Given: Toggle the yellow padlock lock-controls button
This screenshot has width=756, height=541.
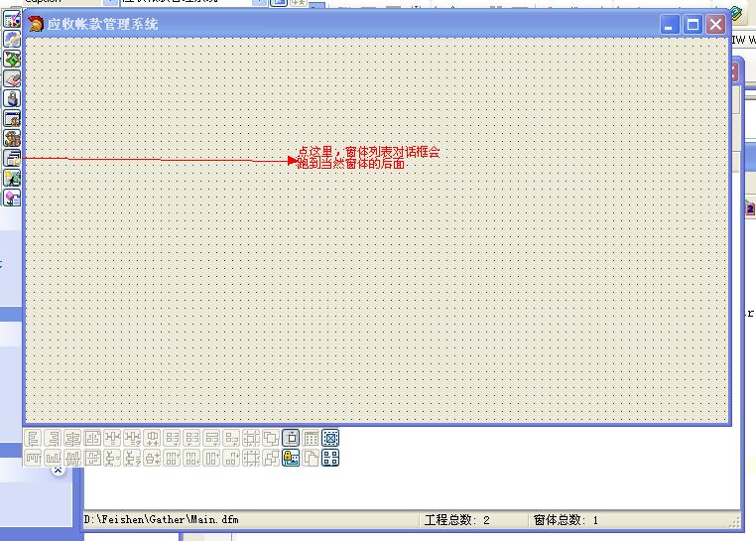Looking at the screenshot, I should [291, 458].
